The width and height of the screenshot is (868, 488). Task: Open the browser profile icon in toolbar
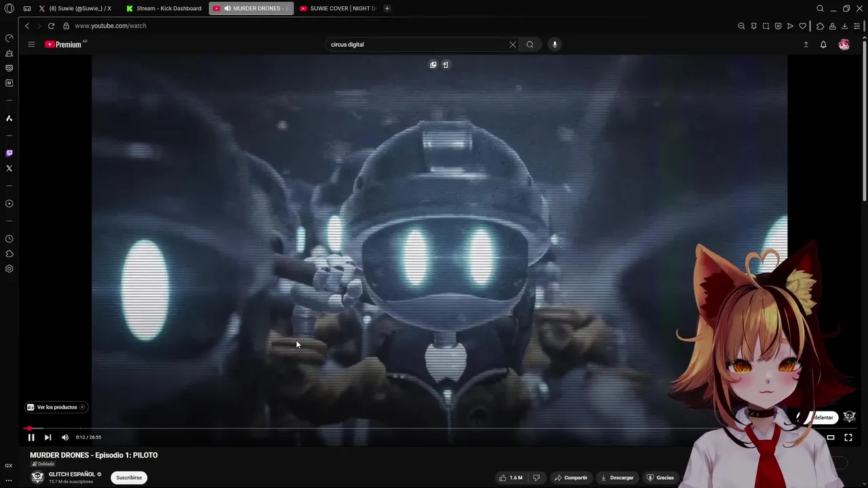(x=832, y=26)
